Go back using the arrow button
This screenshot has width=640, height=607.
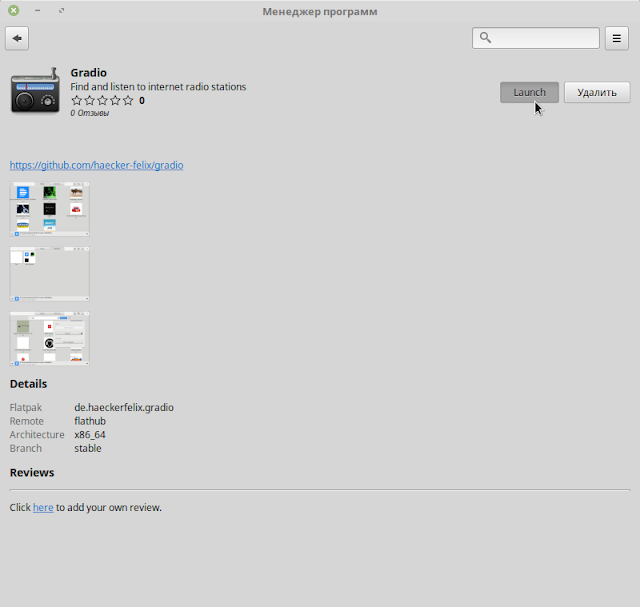tap(17, 38)
